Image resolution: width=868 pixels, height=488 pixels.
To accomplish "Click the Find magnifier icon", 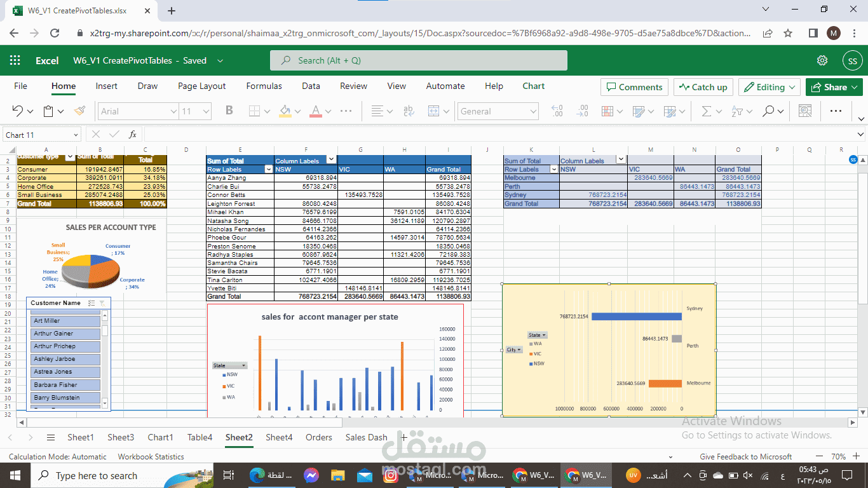I will [768, 111].
